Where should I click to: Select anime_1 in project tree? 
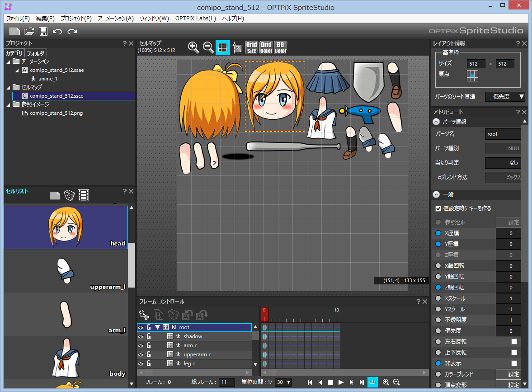(x=48, y=79)
